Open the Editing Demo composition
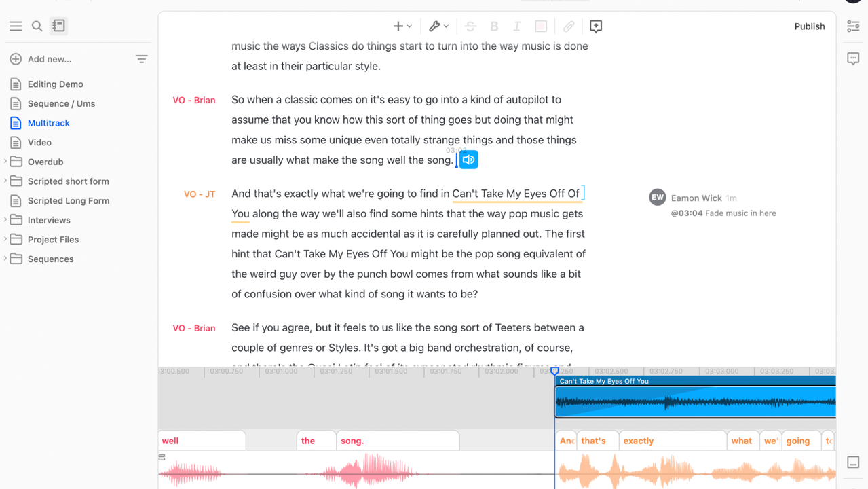This screenshot has width=868, height=489. (x=55, y=84)
